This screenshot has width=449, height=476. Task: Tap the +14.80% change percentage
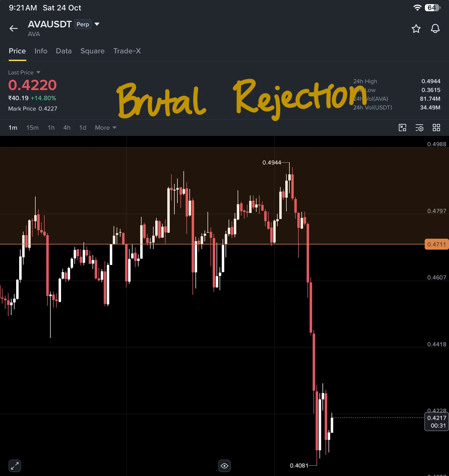click(x=43, y=98)
